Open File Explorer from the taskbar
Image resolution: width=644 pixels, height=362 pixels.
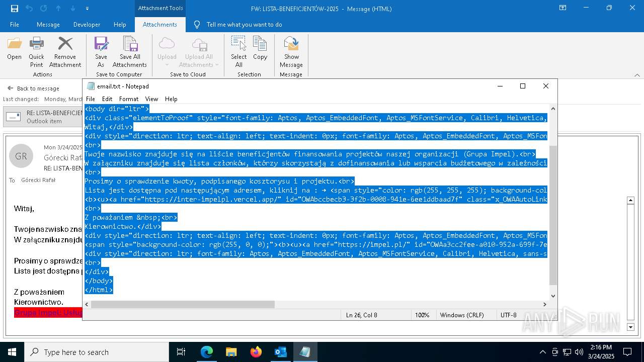coord(231,352)
